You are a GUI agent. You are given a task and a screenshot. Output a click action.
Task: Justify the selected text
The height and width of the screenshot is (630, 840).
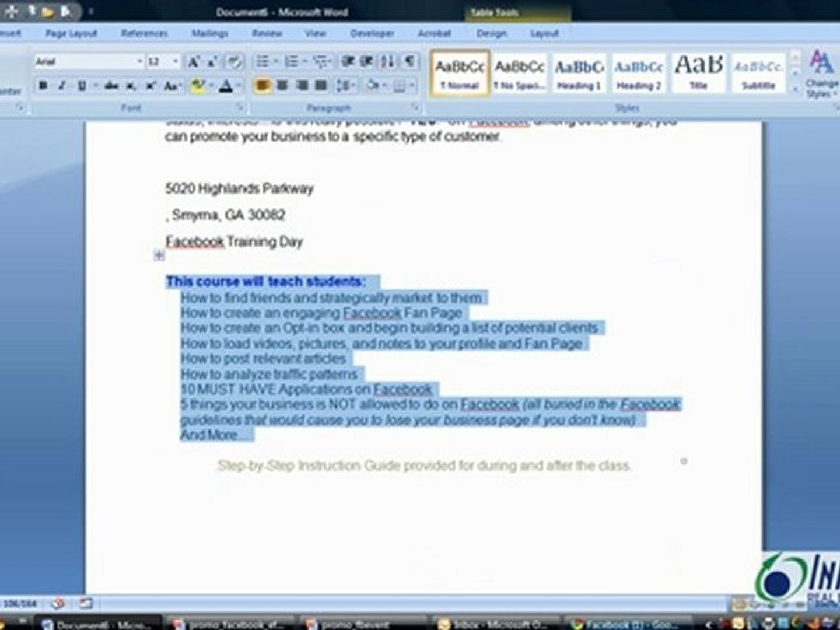click(x=321, y=86)
